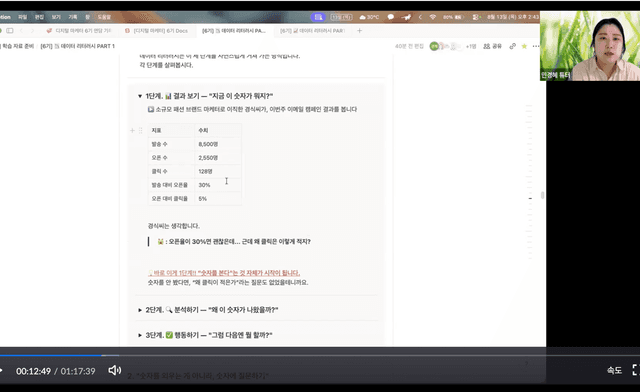Click the 수치 table header cell
The width and height of the screenshot is (640, 392).
tap(218, 130)
